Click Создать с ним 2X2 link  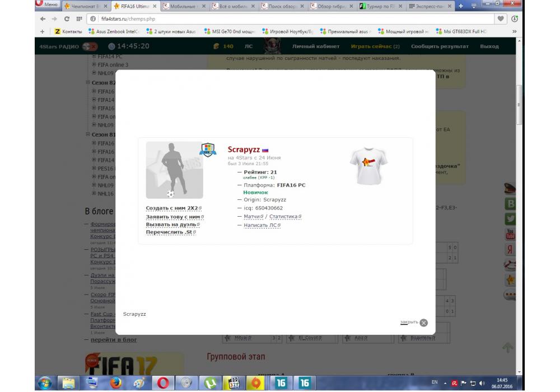pos(174,208)
